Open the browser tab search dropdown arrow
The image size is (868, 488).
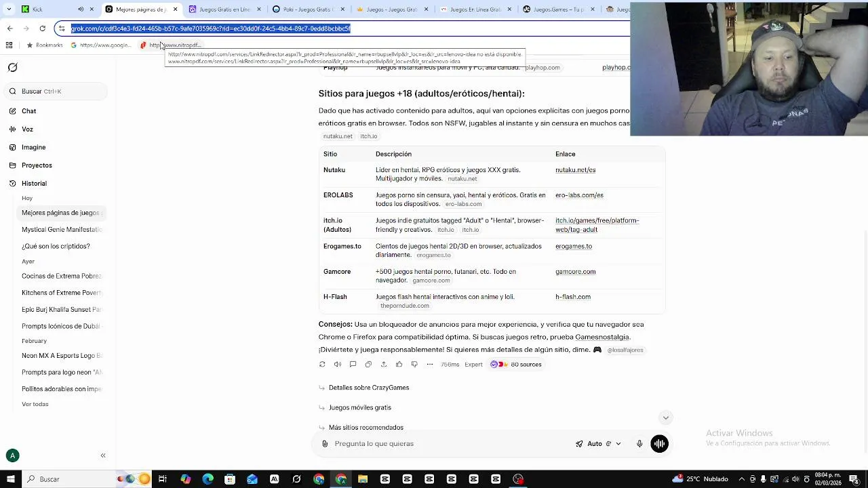coord(9,9)
